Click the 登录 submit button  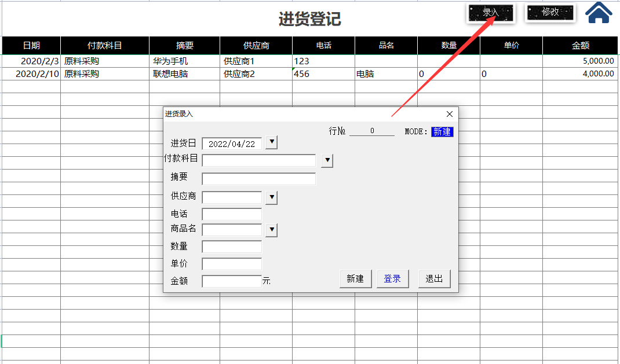click(392, 278)
